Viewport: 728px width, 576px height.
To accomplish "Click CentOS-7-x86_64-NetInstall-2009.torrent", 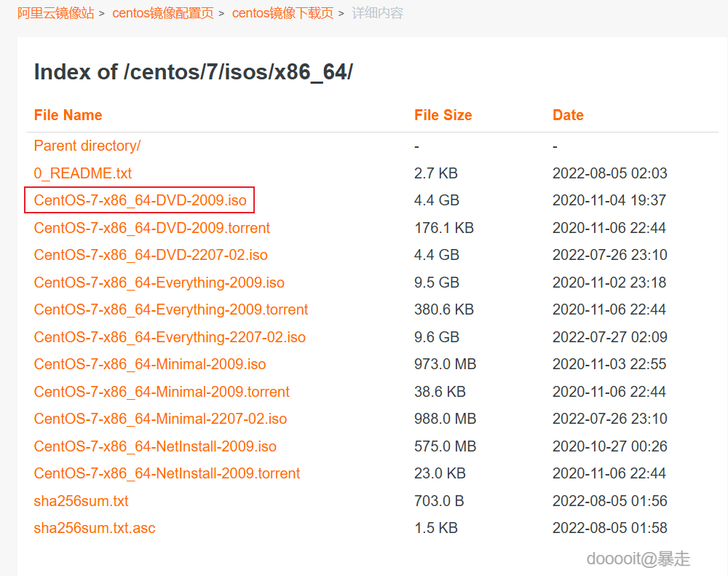I will [x=167, y=473].
